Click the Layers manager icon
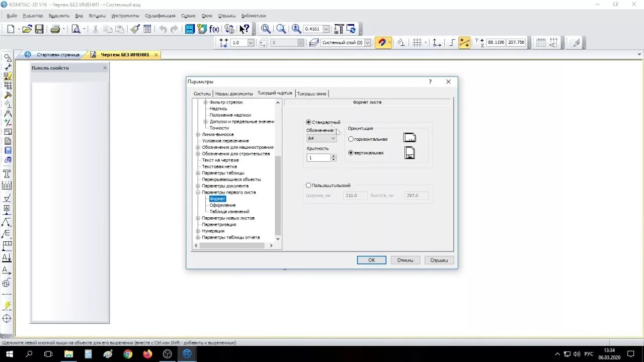 pos(314,43)
